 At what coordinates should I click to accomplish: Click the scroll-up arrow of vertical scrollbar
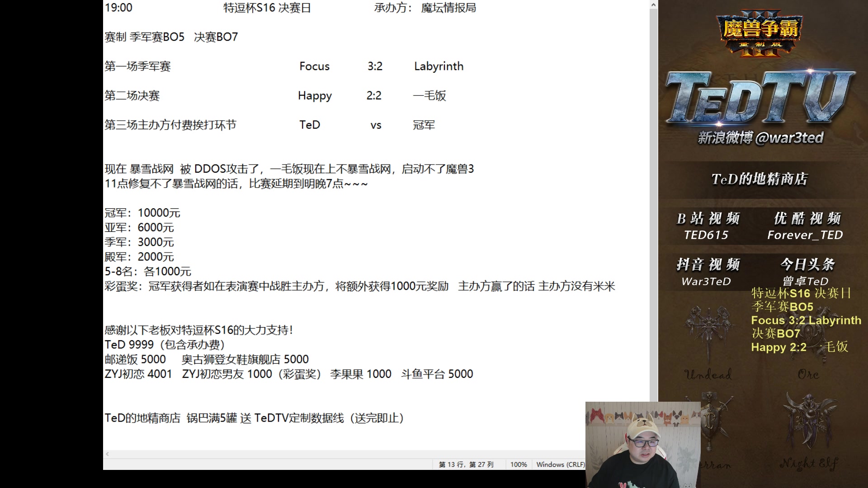(x=653, y=5)
